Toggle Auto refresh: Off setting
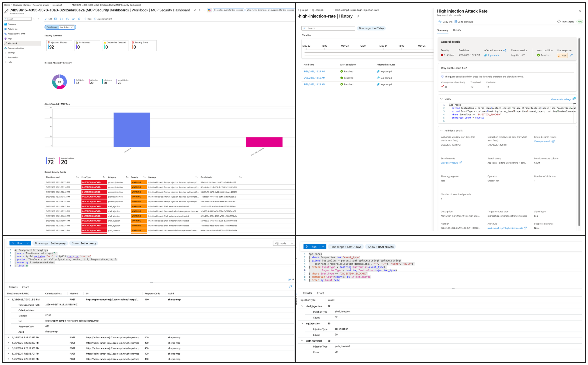This screenshot has width=588, height=365. [x=103, y=19]
